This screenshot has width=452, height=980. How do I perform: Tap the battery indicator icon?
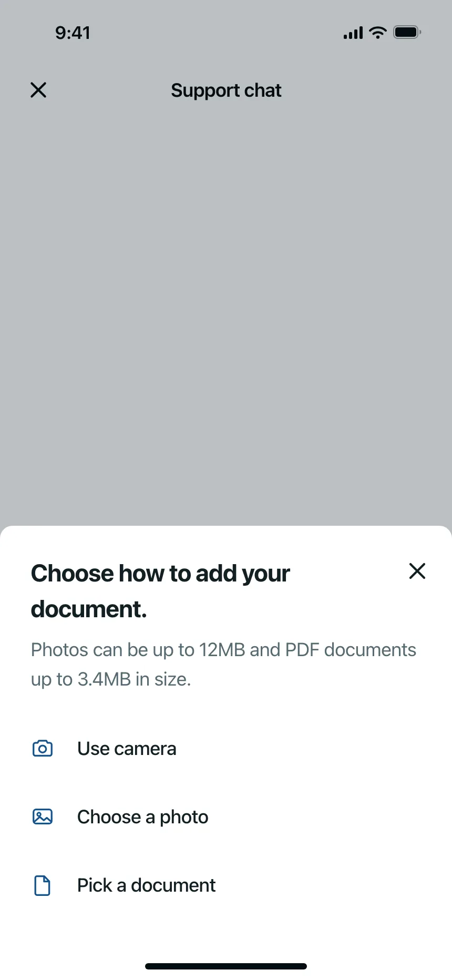pyautogui.click(x=407, y=33)
